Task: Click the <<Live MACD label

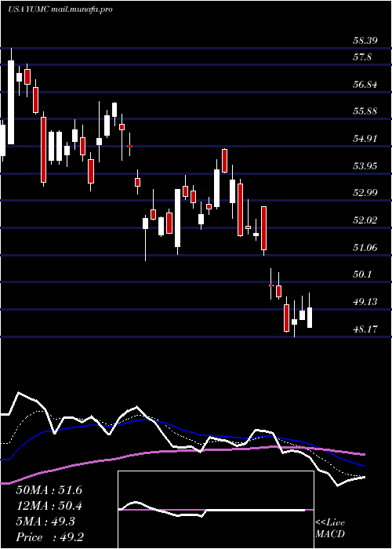Action: (x=330, y=529)
